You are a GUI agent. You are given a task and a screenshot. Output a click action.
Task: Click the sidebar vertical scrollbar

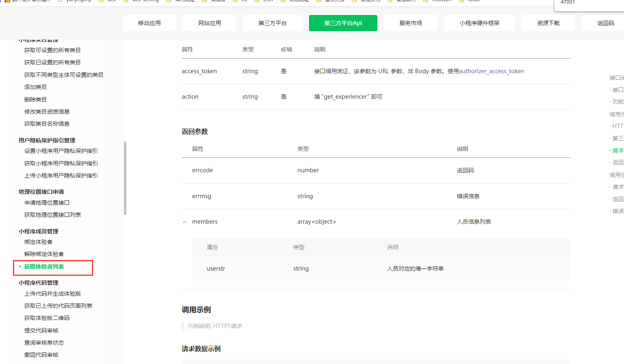[125, 178]
